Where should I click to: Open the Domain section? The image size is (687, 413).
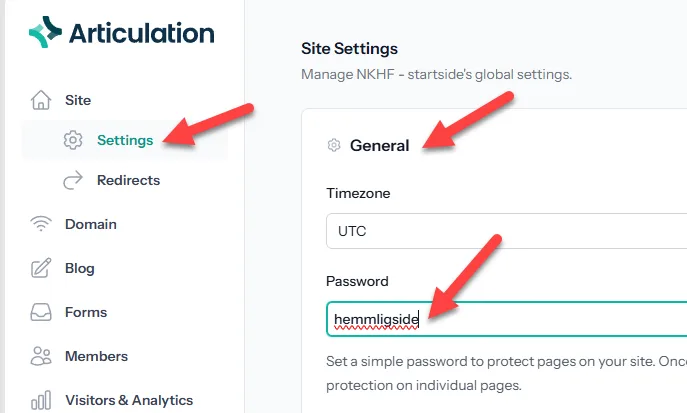[x=91, y=224]
